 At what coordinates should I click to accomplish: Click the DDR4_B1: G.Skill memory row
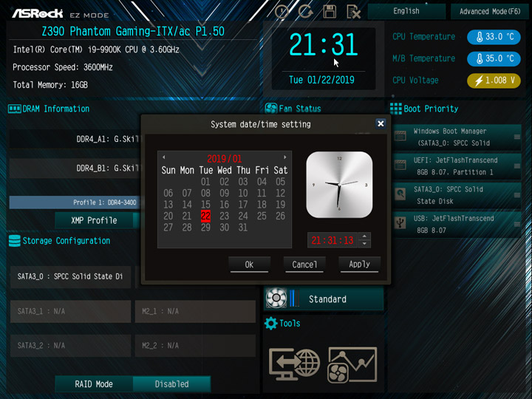pyautogui.click(x=75, y=168)
